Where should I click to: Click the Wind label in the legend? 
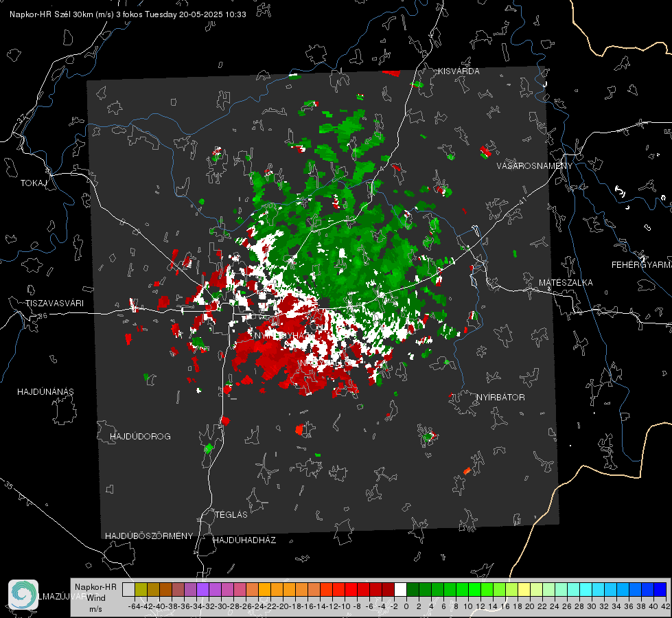tap(96, 597)
